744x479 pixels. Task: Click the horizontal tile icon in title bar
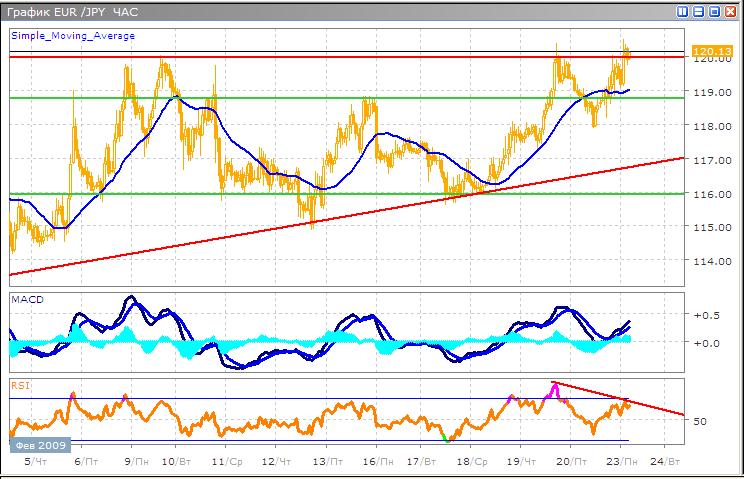[x=698, y=12]
